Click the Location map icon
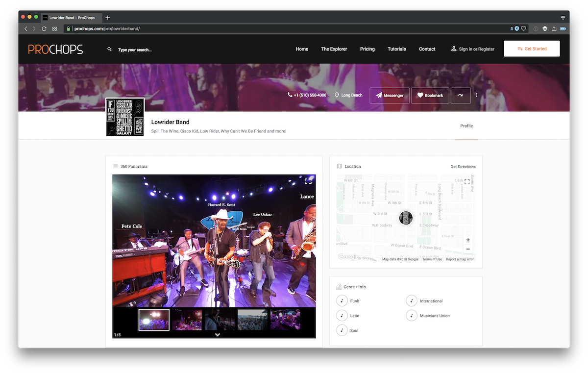The height and width of the screenshot is (374, 588). (339, 166)
